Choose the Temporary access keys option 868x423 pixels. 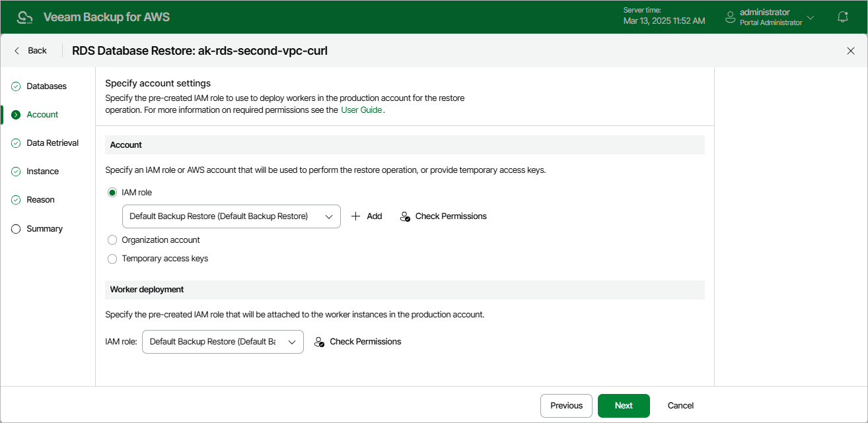click(112, 259)
